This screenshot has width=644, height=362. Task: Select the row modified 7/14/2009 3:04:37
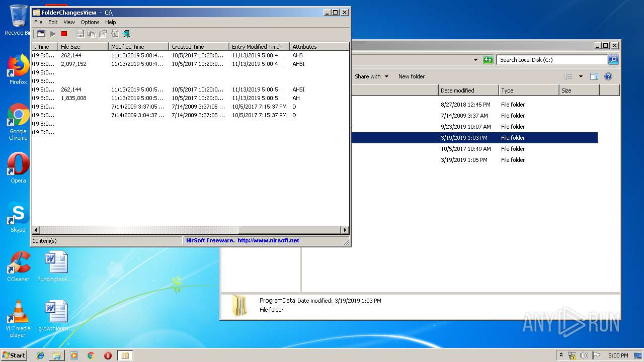[x=190, y=115]
